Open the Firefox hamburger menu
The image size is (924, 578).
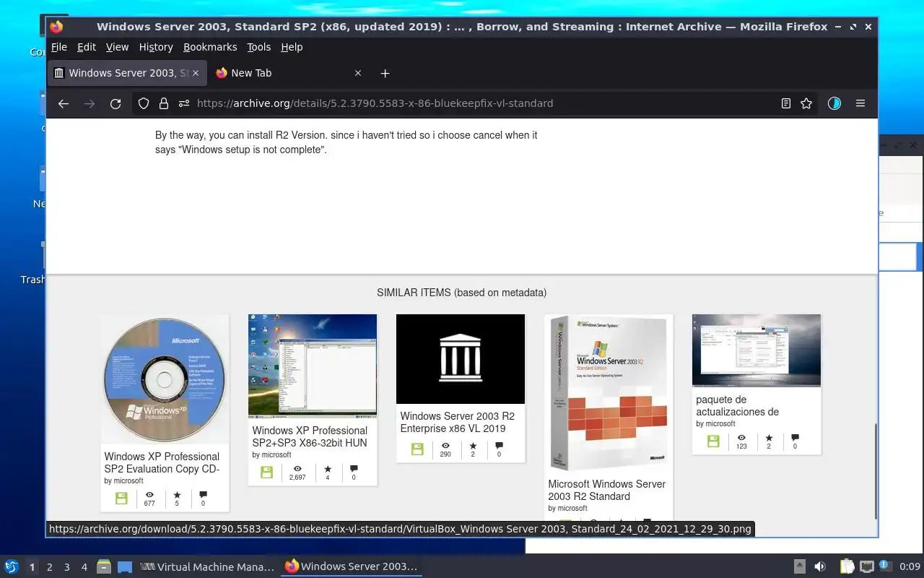[860, 103]
